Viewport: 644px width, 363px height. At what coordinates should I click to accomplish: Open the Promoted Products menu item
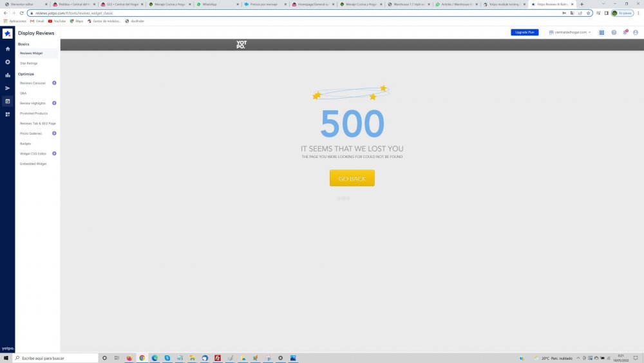tap(33, 113)
